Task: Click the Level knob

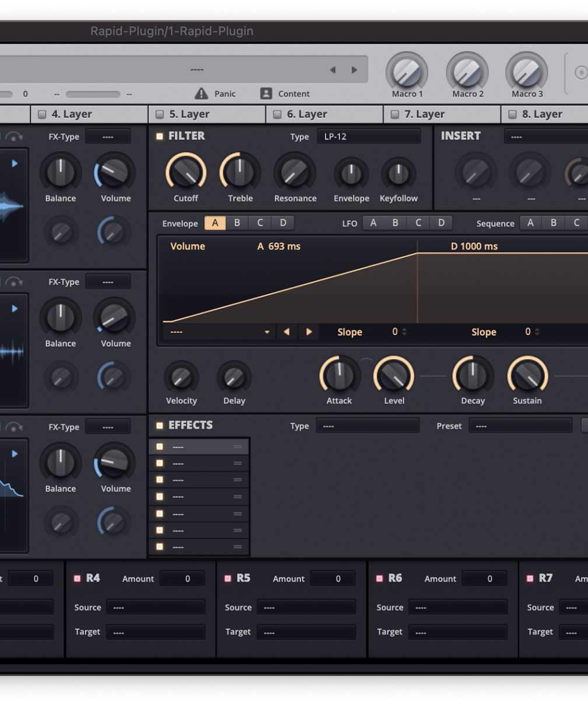Action: coord(394,375)
